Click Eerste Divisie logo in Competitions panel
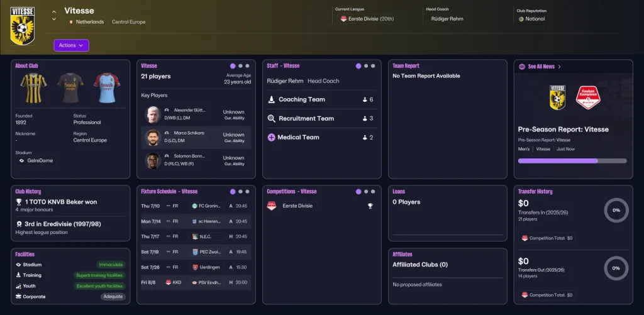This screenshot has height=315, width=644. [x=272, y=206]
